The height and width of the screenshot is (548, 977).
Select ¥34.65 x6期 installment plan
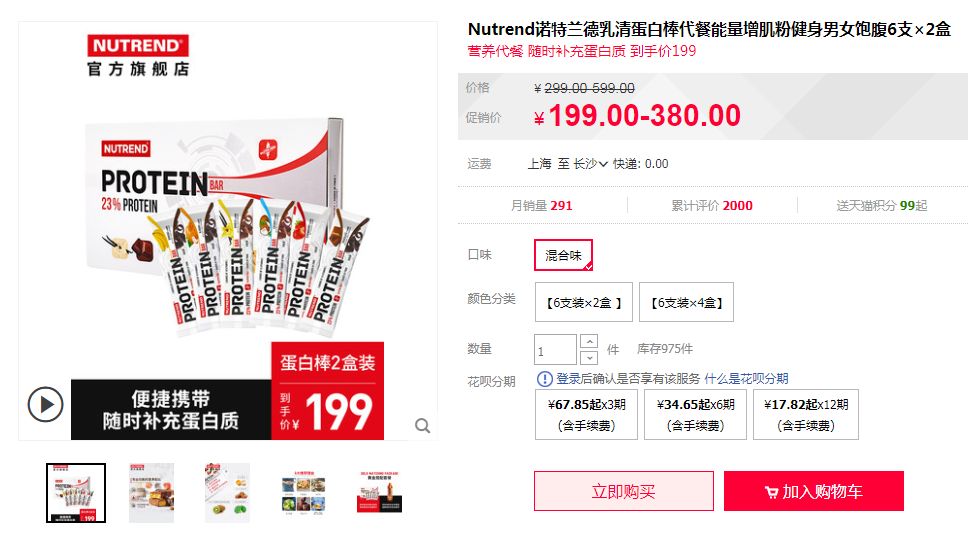pos(695,415)
